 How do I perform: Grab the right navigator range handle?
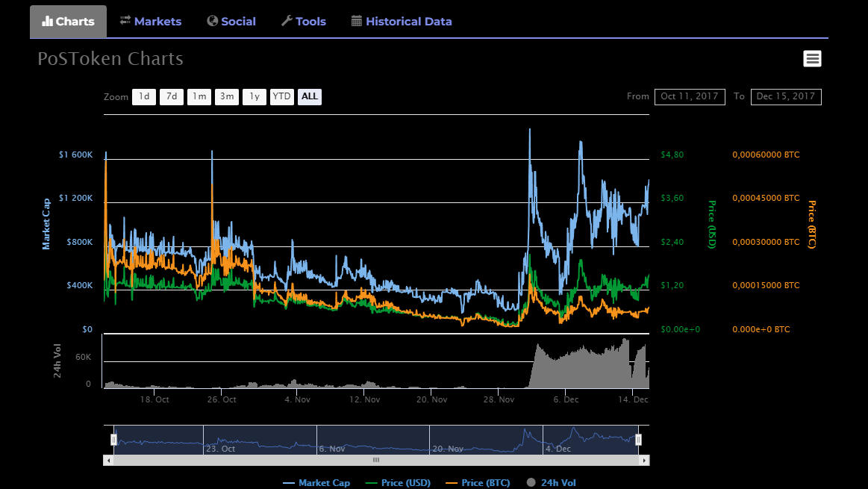click(x=638, y=440)
